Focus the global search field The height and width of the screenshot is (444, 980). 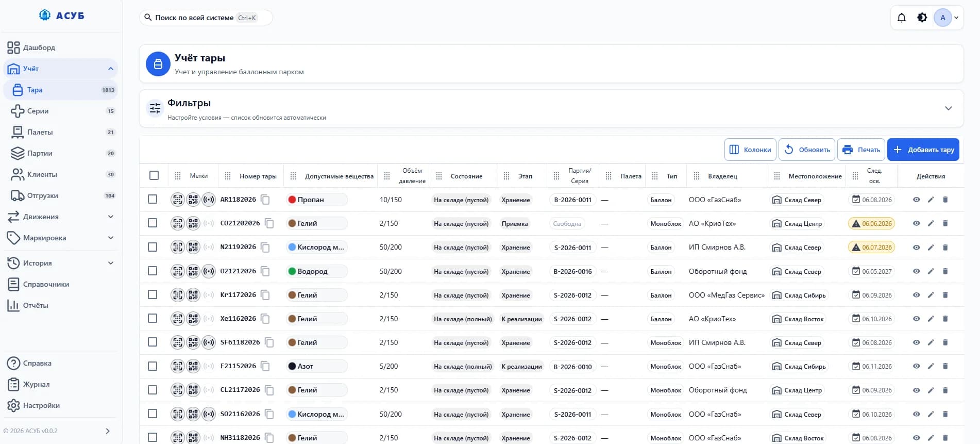[206, 18]
